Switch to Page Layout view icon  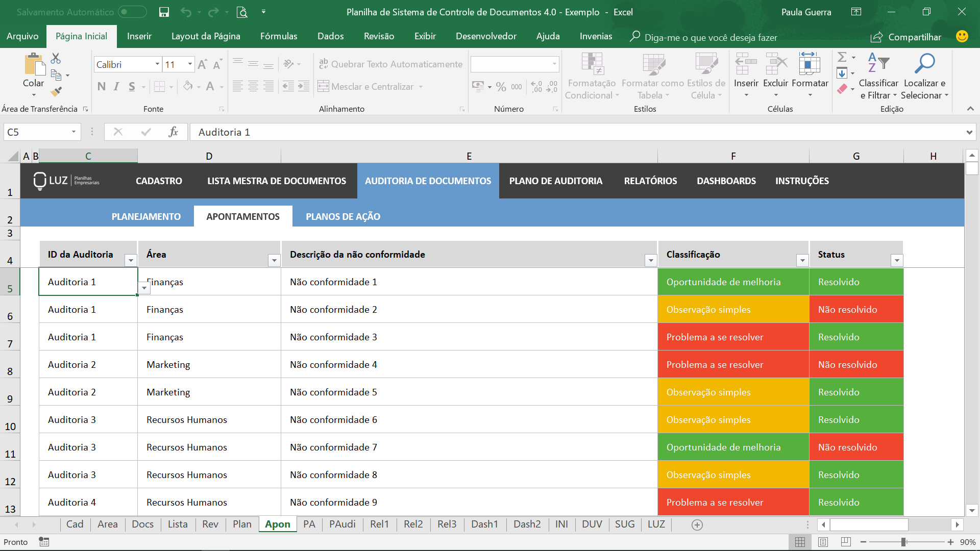823,542
